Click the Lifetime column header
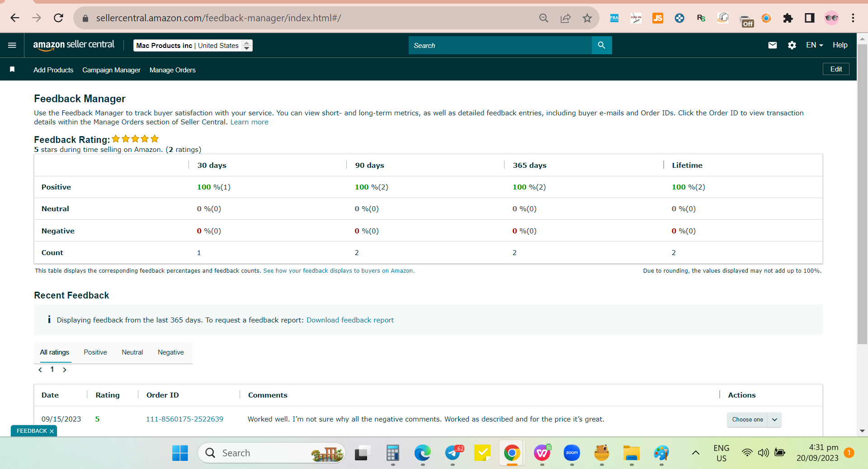The width and height of the screenshot is (868, 469). [687, 166]
